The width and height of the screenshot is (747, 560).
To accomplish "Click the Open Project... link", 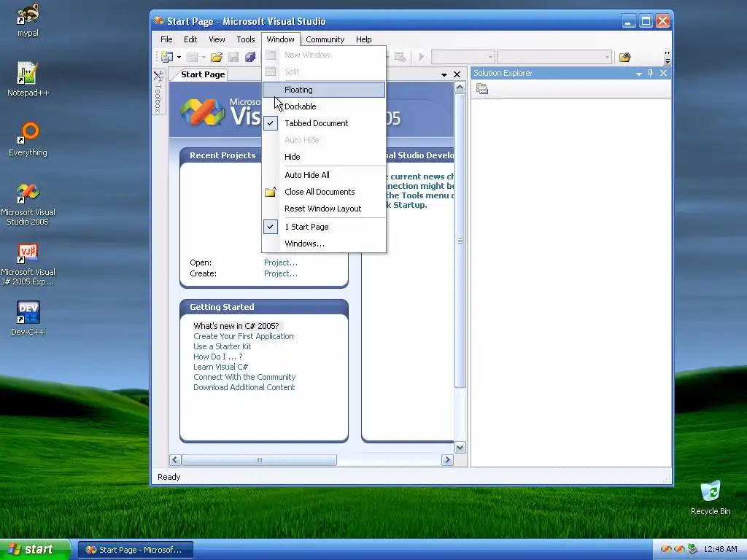I will click(x=281, y=262).
